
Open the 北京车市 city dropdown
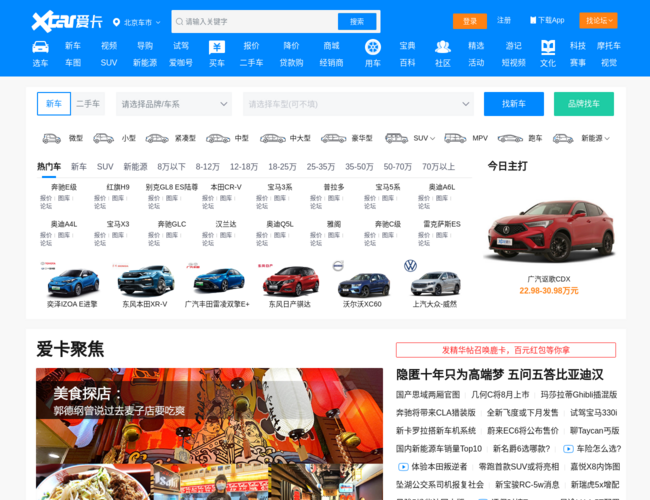pos(138,22)
